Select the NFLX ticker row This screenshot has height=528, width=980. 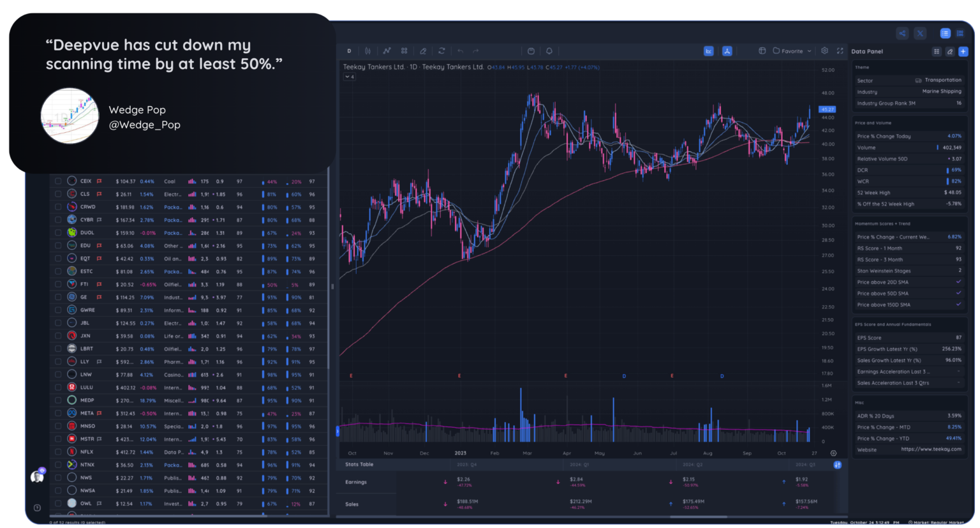[x=87, y=452]
